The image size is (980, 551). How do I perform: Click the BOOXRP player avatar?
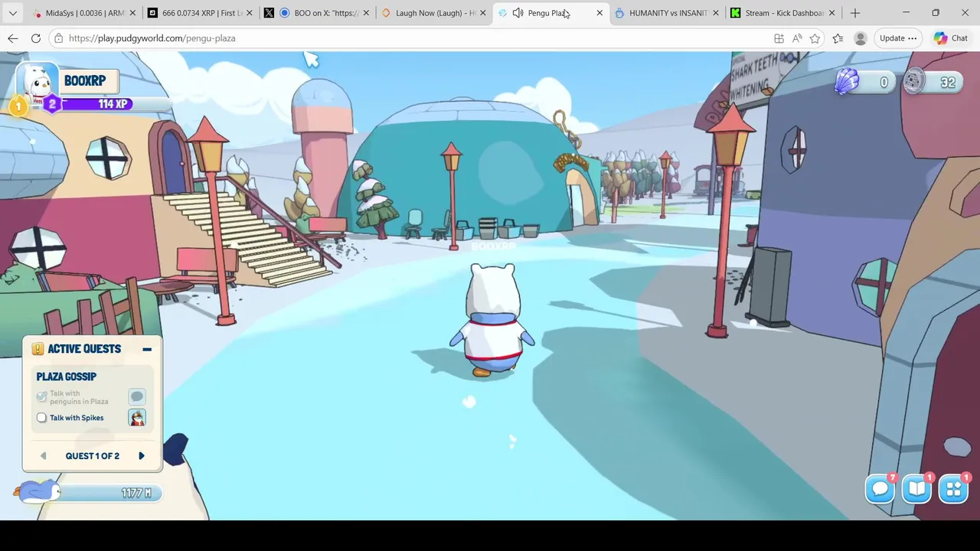(38, 83)
